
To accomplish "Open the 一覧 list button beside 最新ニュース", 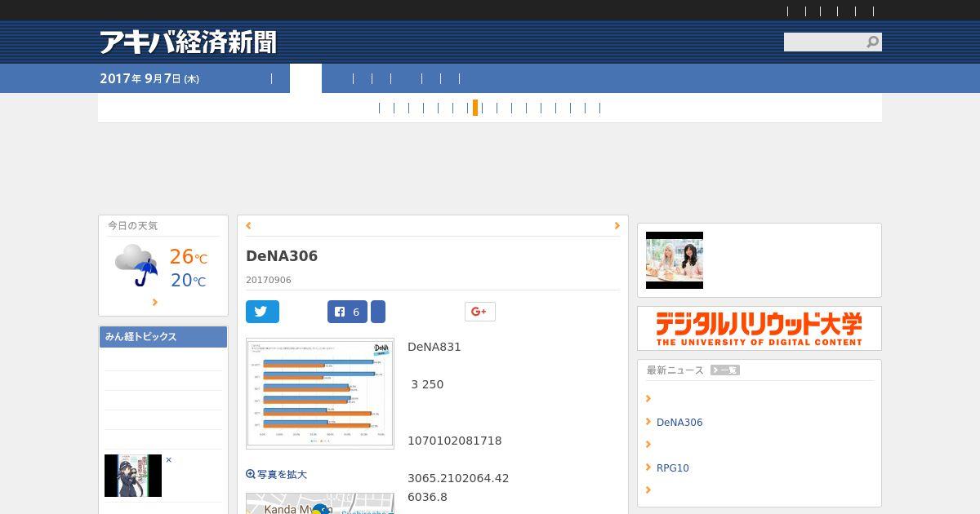I will coord(725,370).
